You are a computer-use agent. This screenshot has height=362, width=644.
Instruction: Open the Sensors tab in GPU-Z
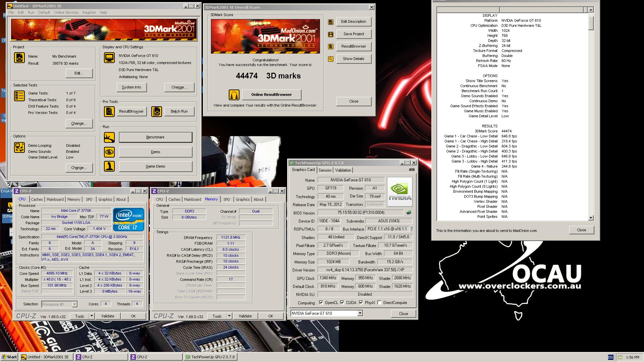click(x=325, y=170)
